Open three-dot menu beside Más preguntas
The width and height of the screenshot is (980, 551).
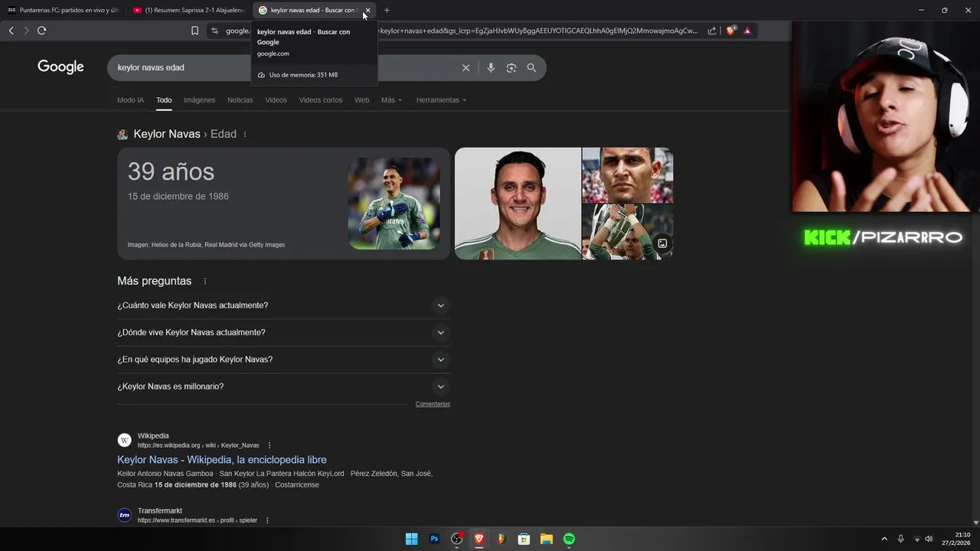(x=204, y=281)
